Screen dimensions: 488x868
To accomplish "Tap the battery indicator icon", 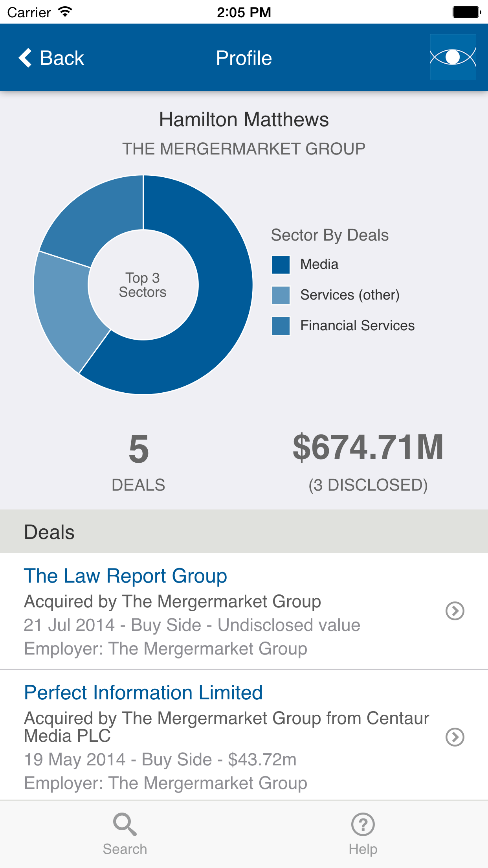I will coord(467,12).
